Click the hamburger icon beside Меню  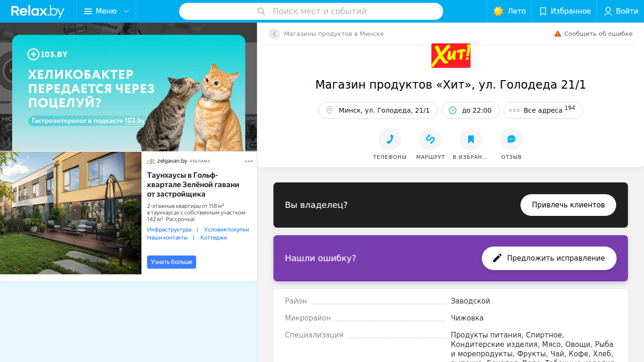point(88,11)
